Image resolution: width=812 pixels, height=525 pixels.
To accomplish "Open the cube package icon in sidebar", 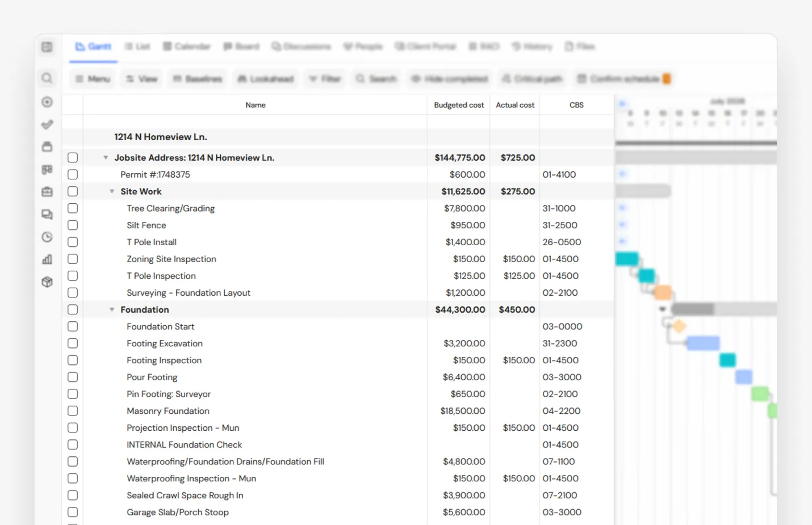I will (47, 282).
